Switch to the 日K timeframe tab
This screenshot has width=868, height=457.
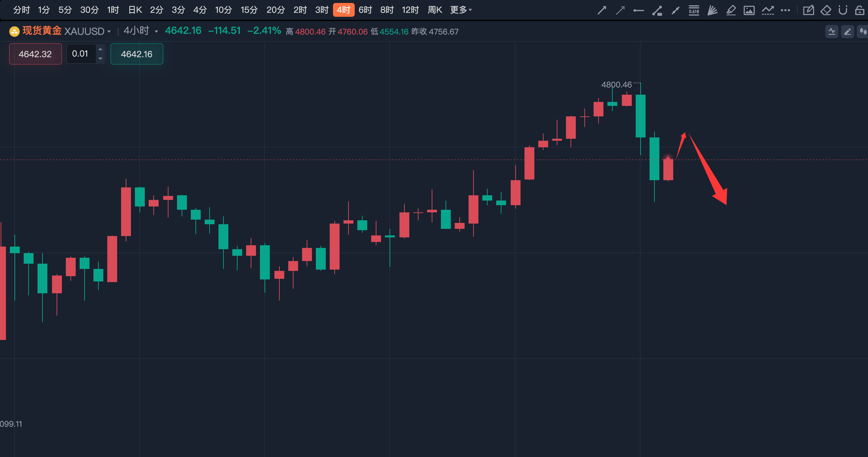pos(135,10)
